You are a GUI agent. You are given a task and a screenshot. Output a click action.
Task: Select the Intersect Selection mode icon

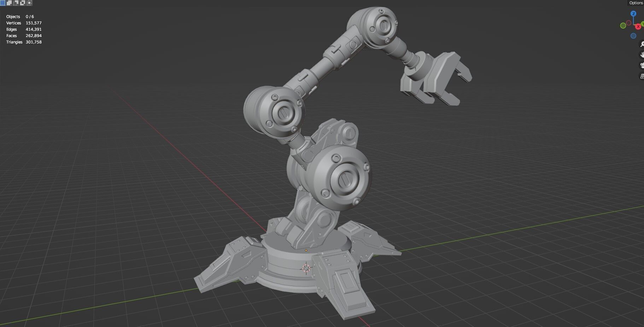click(x=29, y=2)
